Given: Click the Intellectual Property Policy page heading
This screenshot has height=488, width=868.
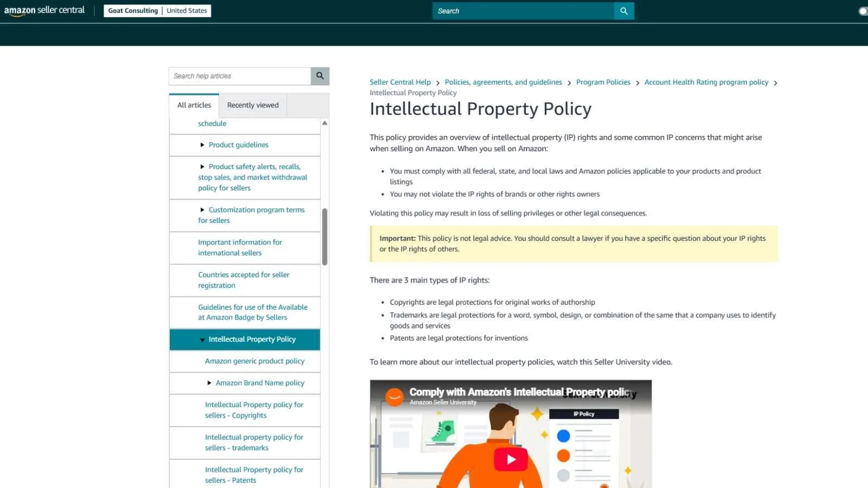Looking at the screenshot, I should pyautogui.click(x=481, y=109).
